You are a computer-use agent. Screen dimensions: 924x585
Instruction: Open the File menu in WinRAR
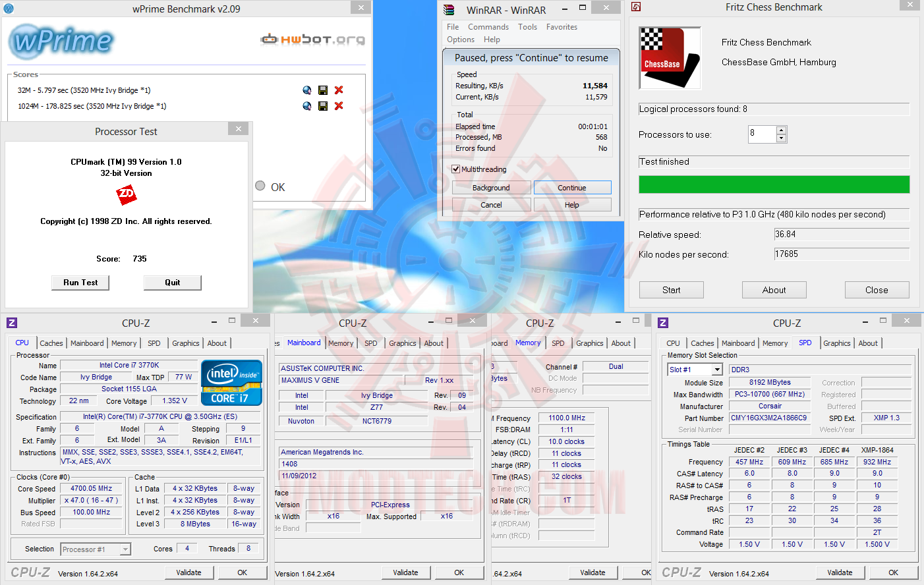453,27
